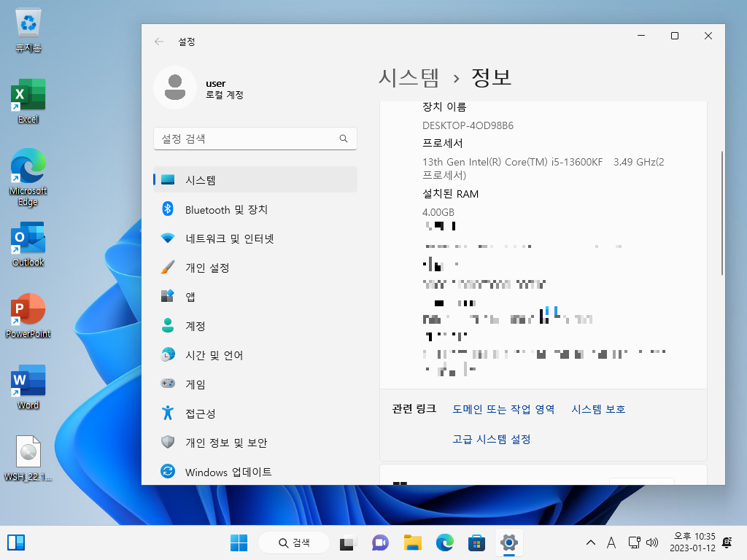The height and width of the screenshot is (560, 747).
Task: Open the Windows Start menu
Action: [x=239, y=542]
